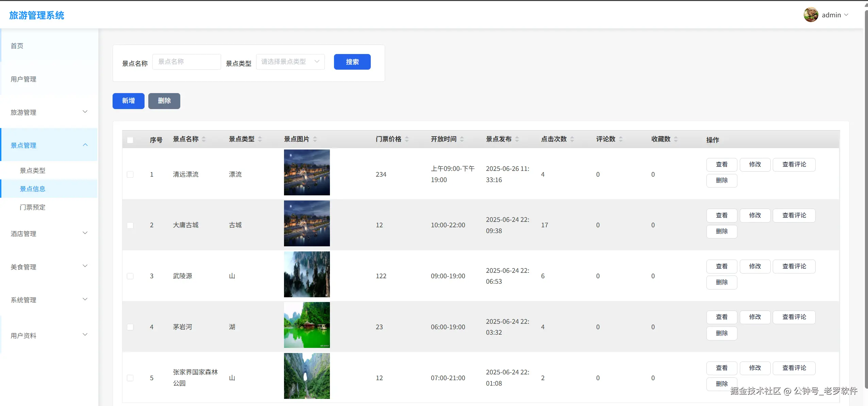Click the blue 搜索 button

click(352, 62)
